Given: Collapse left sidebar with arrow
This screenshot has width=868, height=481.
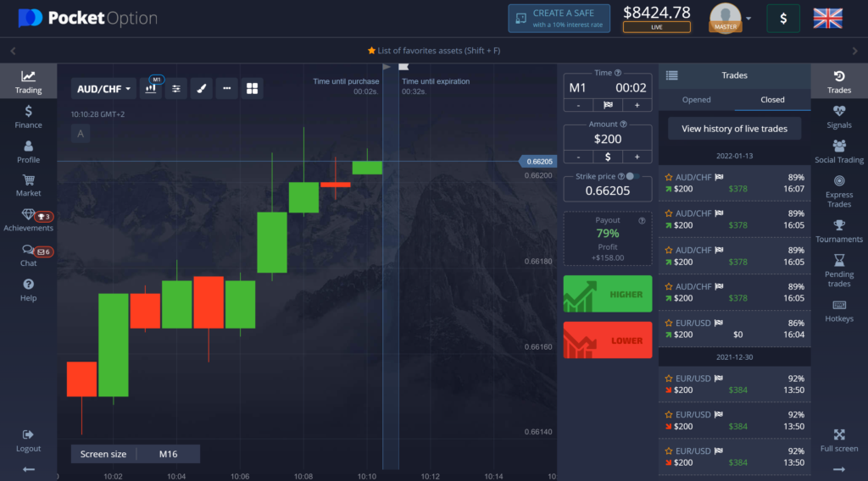Looking at the screenshot, I should click(28, 469).
